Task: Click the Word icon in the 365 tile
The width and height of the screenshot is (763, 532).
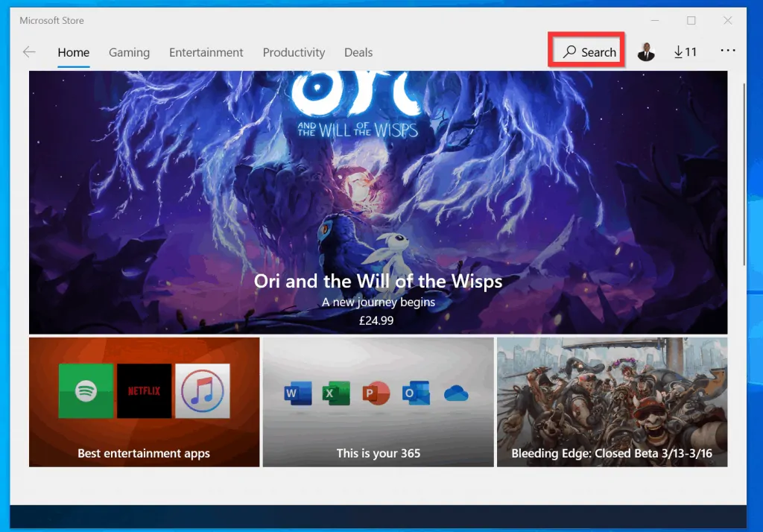Action: click(x=297, y=393)
